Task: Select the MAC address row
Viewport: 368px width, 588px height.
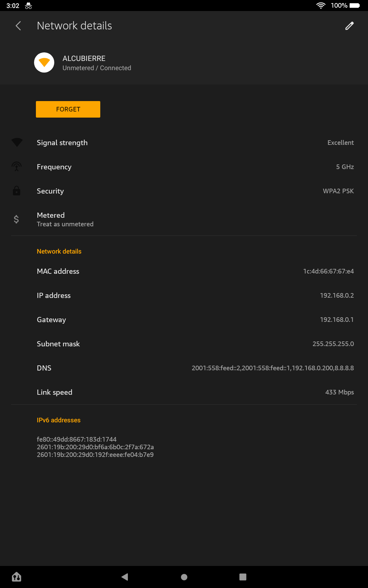Action: click(184, 271)
